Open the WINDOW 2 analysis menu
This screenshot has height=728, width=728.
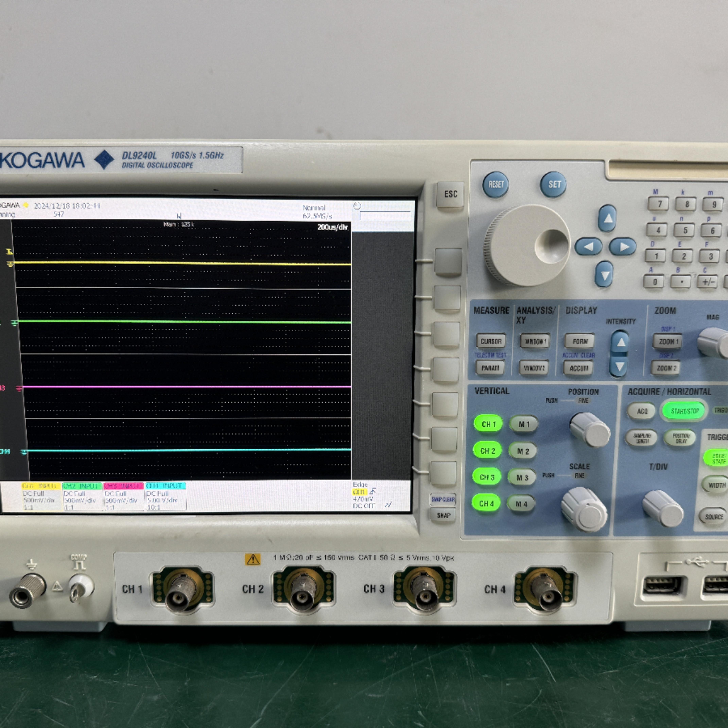coord(534,368)
